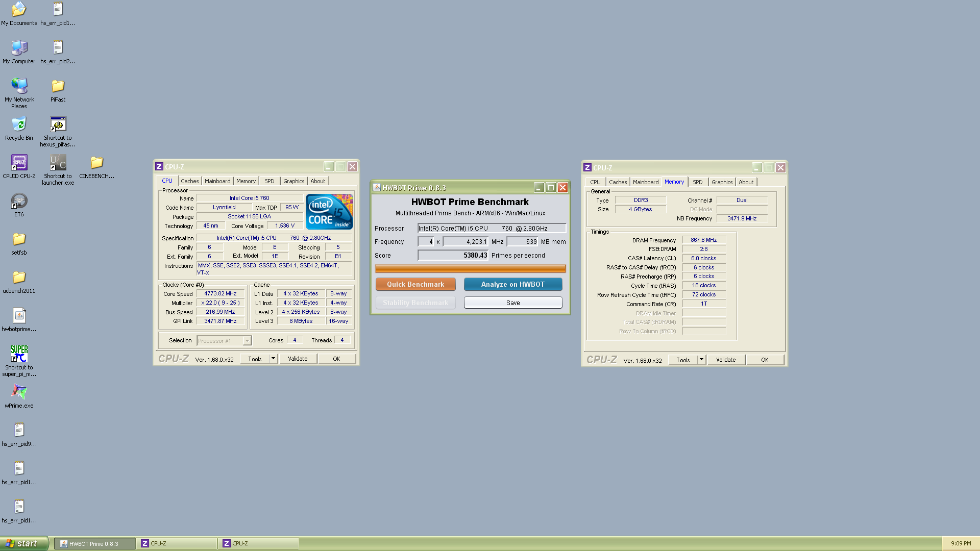Viewport: 980px width, 551px height.
Task: Click the frequency field showing 4,203.1
Action: [465, 242]
